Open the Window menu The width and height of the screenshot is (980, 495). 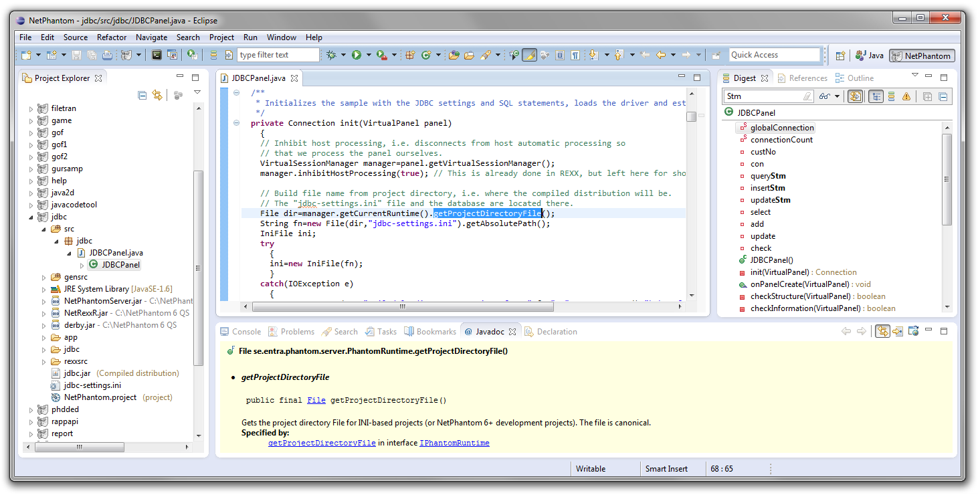click(x=282, y=37)
